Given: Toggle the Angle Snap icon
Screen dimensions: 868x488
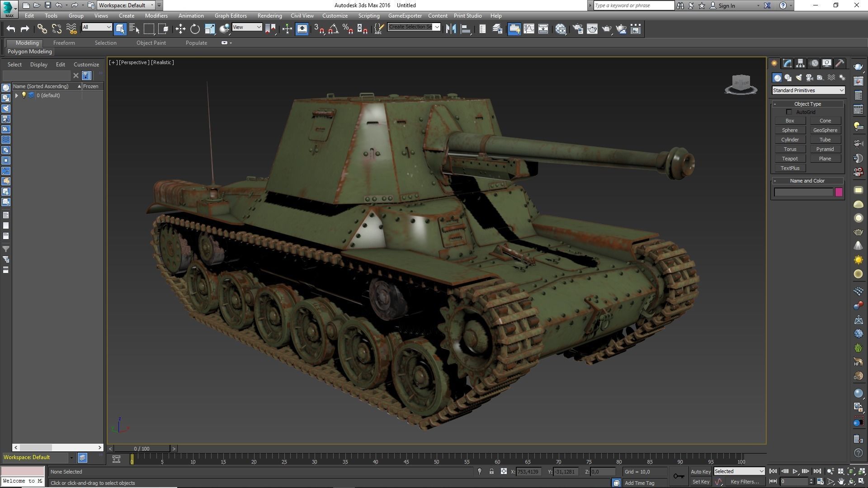Looking at the screenshot, I should click(333, 29).
